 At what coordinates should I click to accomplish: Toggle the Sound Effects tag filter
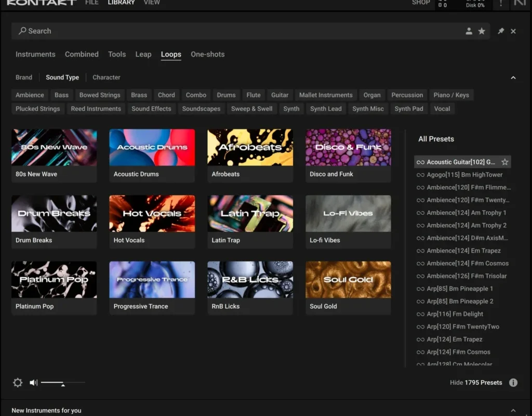[151, 109]
